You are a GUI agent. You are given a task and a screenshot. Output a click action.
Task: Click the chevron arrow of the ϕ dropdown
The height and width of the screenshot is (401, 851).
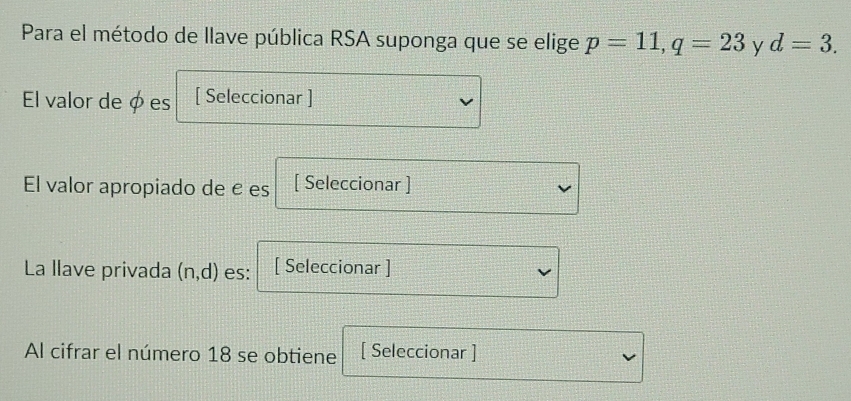(463, 101)
